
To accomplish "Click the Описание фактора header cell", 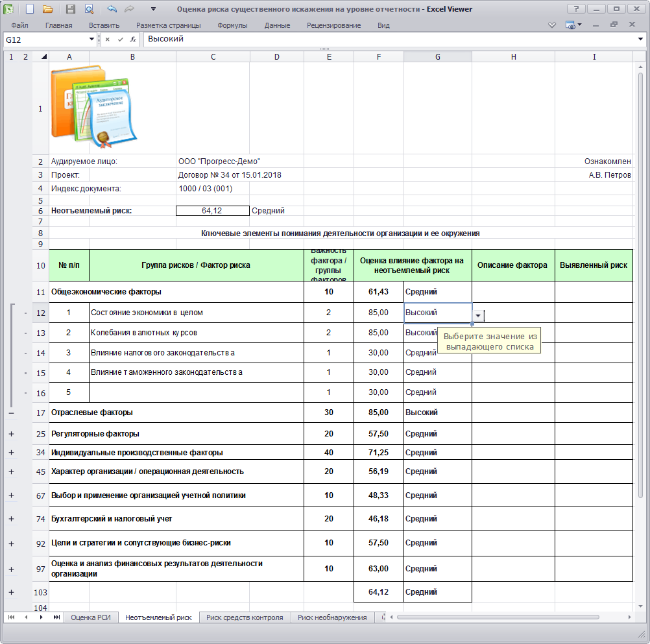I will 512,265.
